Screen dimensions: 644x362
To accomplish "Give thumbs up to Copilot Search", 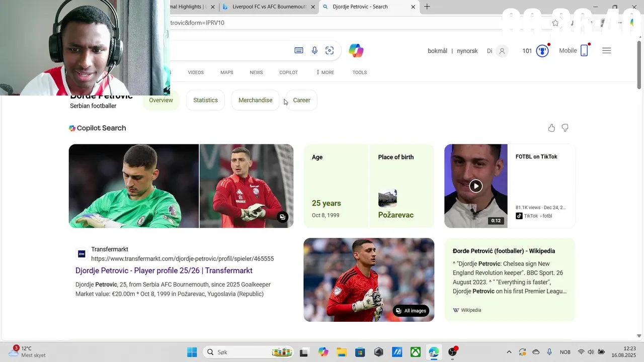I will (551, 128).
